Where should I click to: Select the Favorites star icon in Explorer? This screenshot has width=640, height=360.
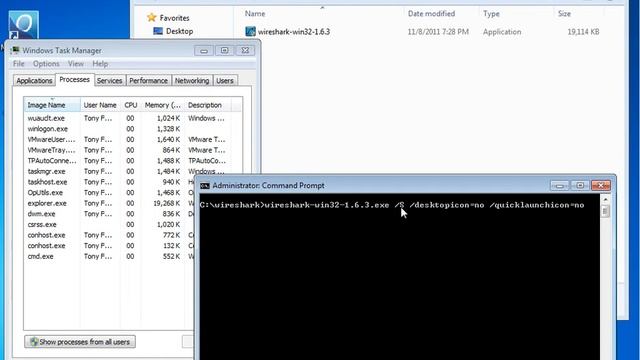[152, 18]
